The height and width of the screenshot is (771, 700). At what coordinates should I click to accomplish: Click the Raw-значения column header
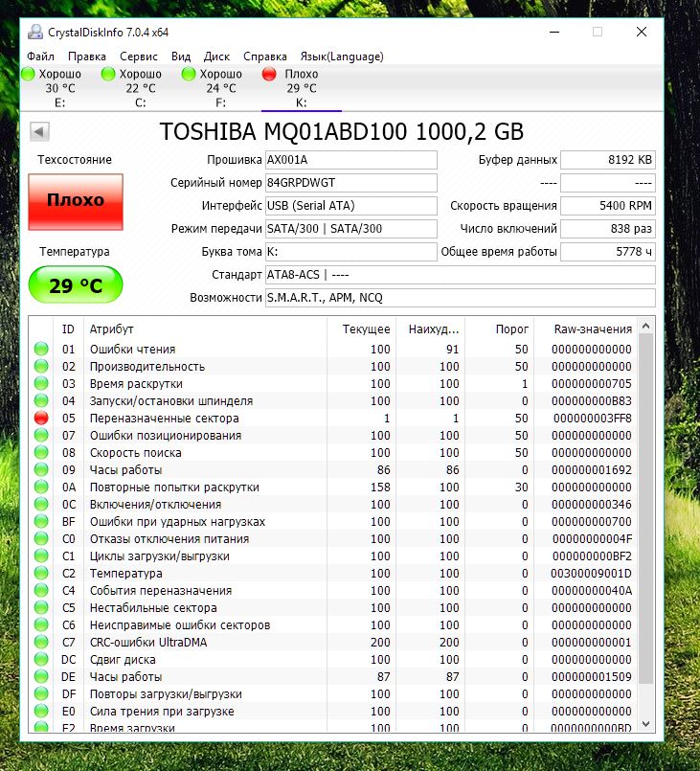(586, 329)
